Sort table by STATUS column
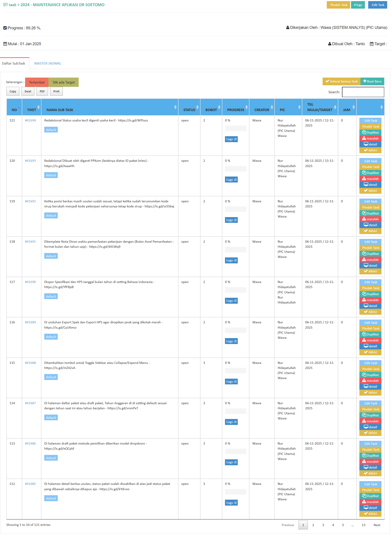This screenshot has height=536, width=392. click(x=189, y=107)
